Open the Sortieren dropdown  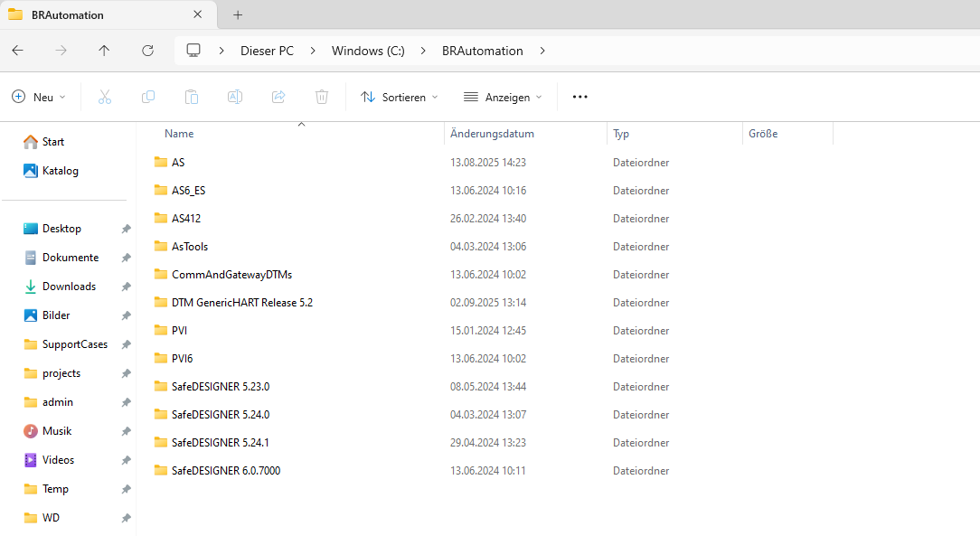(400, 97)
